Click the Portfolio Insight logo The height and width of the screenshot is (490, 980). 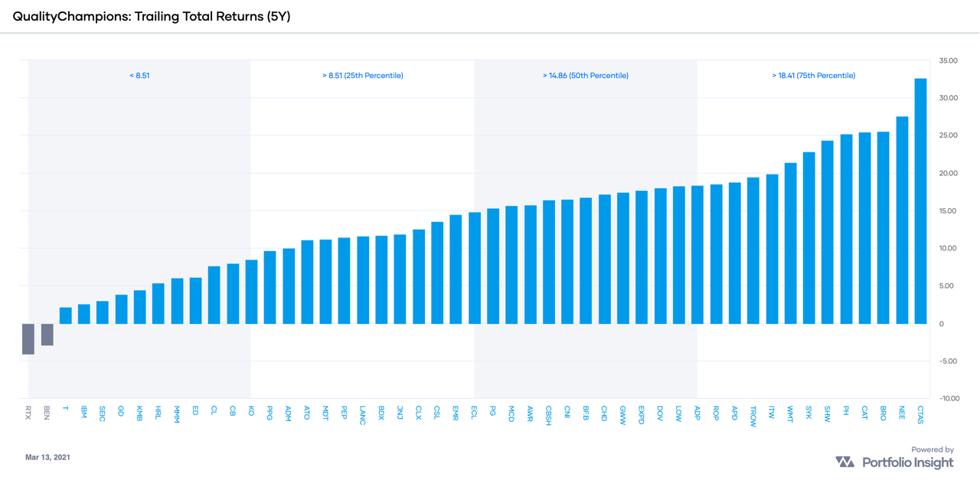coord(894,462)
